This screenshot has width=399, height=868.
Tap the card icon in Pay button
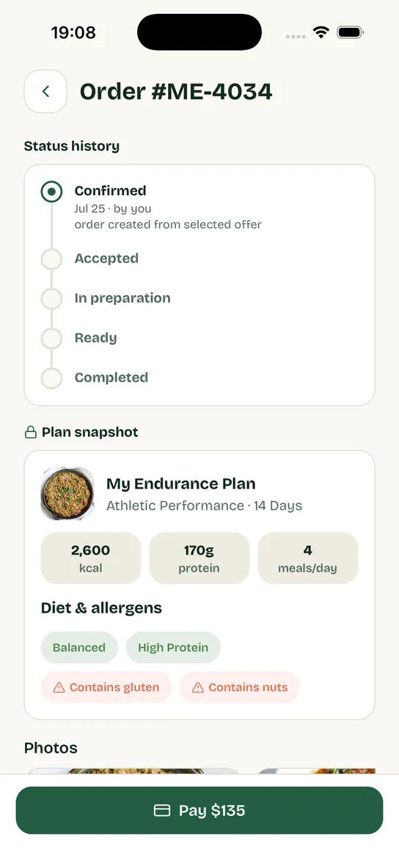161,811
